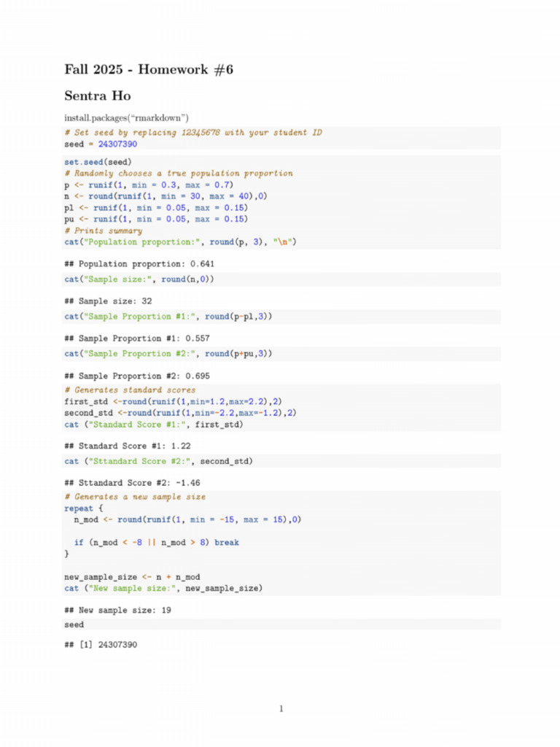Click the line defining n with round(runif 30 to 40)
The height and width of the screenshot is (747, 560).
[x=166, y=196]
